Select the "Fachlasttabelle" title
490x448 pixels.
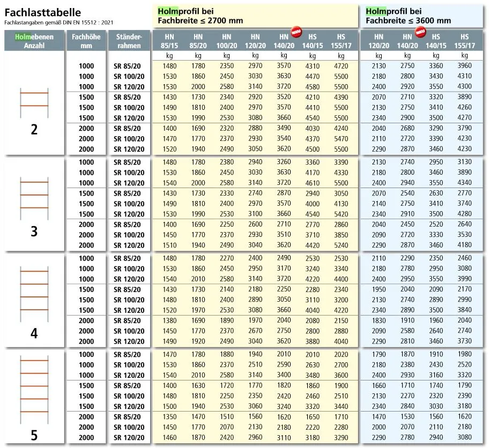[x=43, y=12]
